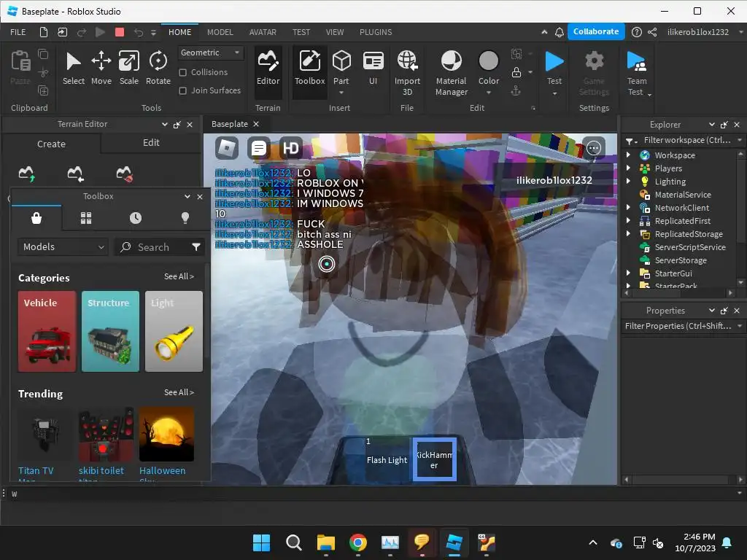Open Team Test

[x=636, y=73]
